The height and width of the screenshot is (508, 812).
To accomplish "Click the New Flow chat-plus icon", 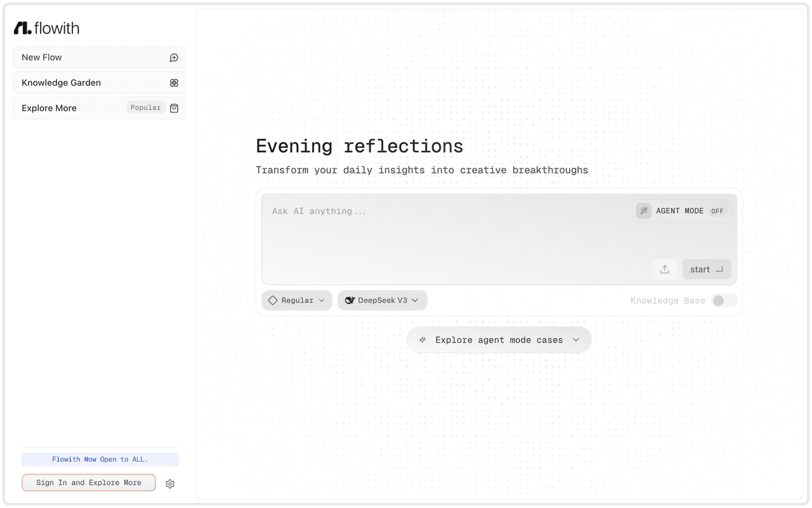I will [x=174, y=58].
